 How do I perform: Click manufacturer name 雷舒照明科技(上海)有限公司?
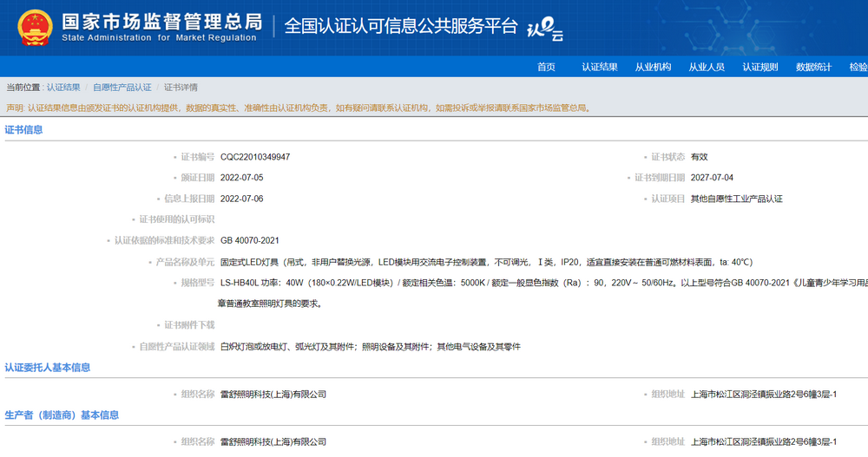[x=273, y=442]
